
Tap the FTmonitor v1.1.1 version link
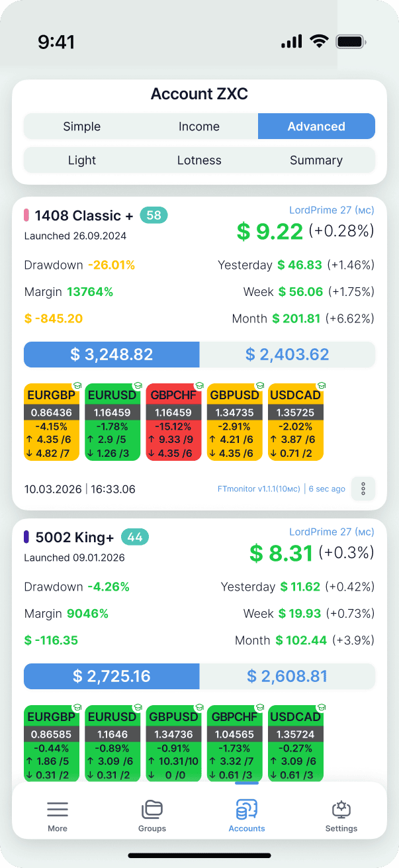click(259, 489)
